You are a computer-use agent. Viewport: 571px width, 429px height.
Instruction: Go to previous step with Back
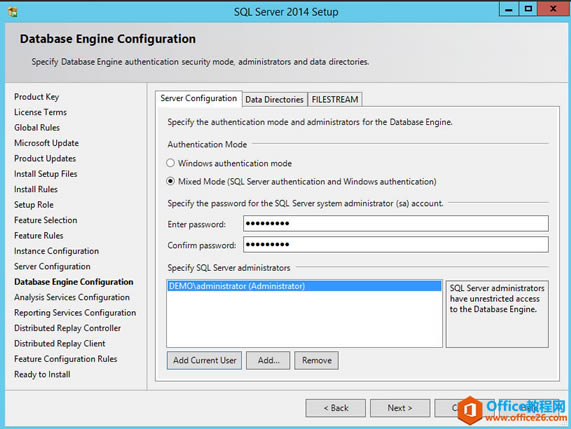[335, 408]
